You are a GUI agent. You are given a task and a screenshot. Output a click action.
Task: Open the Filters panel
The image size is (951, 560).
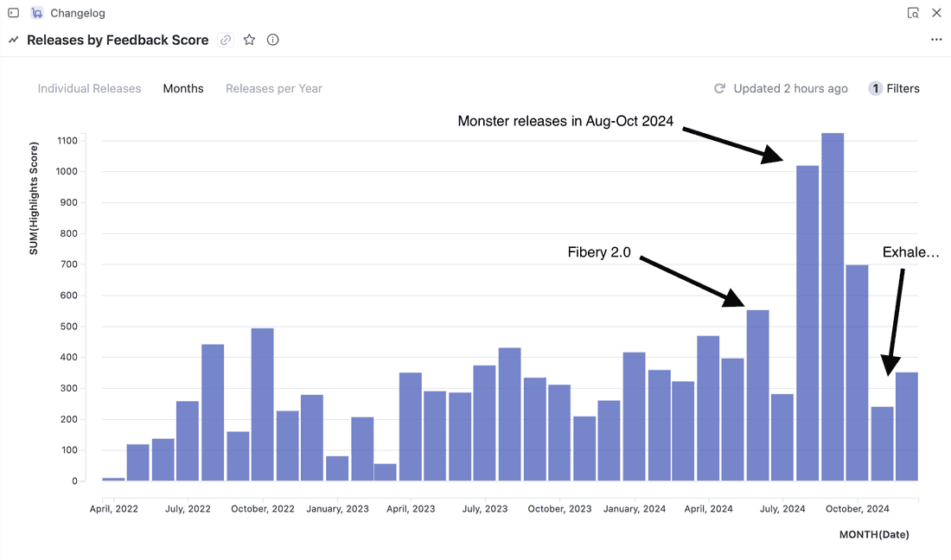[894, 88]
